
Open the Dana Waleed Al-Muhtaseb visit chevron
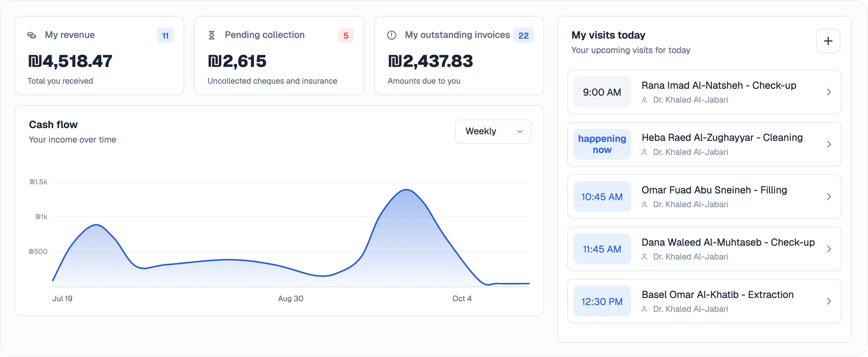coord(829,249)
